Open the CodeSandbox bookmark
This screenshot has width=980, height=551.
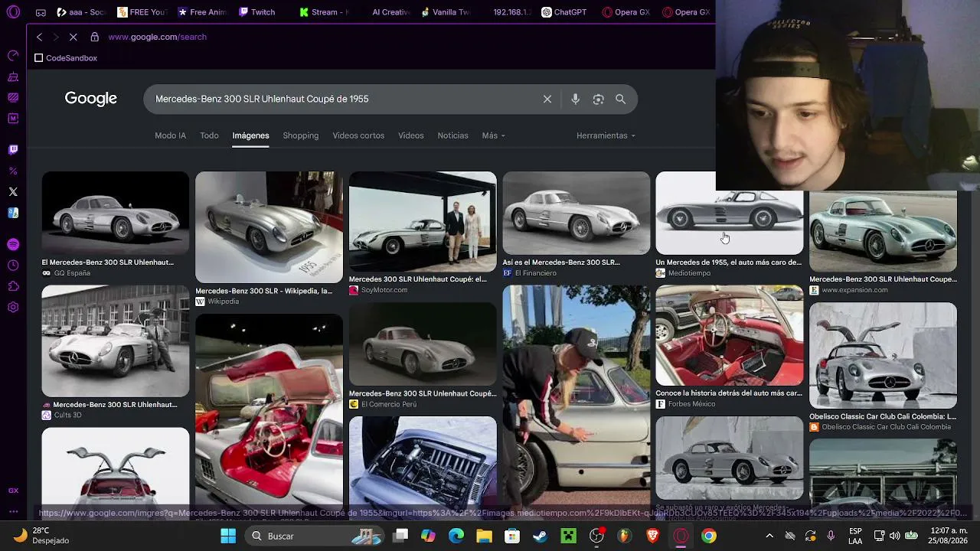click(66, 58)
